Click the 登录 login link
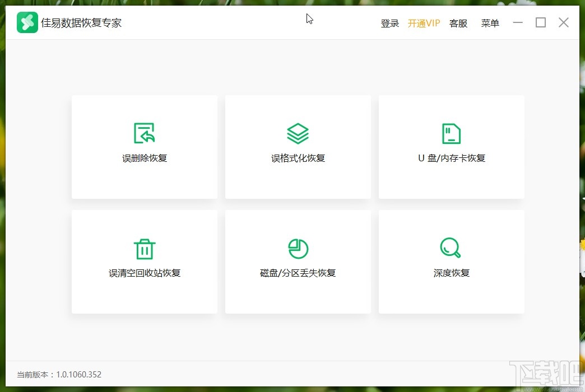585x392 pixels. click(389, 23)
